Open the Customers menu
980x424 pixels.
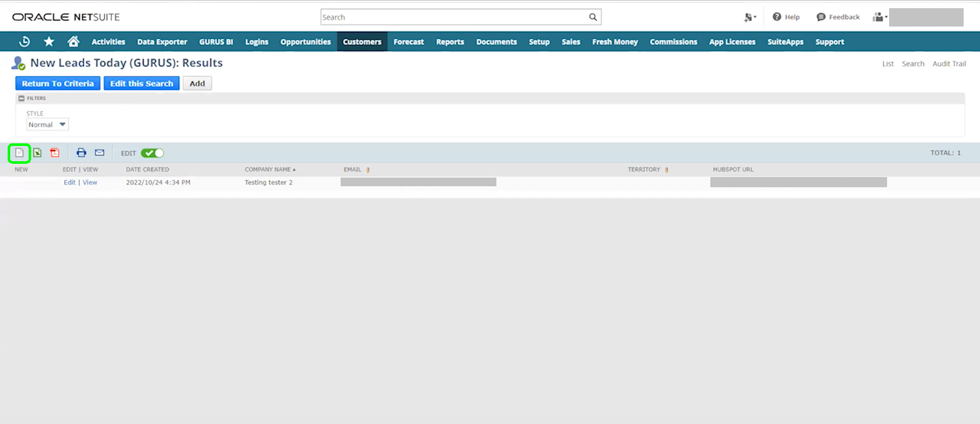pyautogui.click(x=362, y=42)
